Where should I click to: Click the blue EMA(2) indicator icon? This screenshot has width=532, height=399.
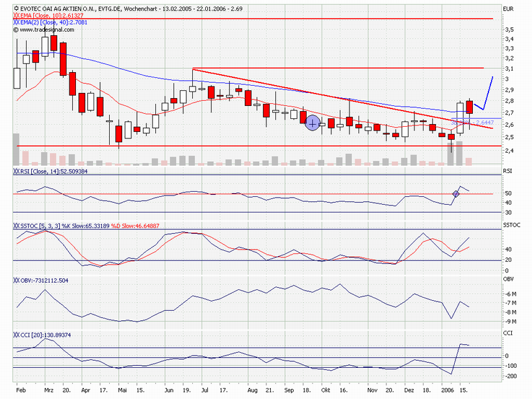click(x=16, y=22)
